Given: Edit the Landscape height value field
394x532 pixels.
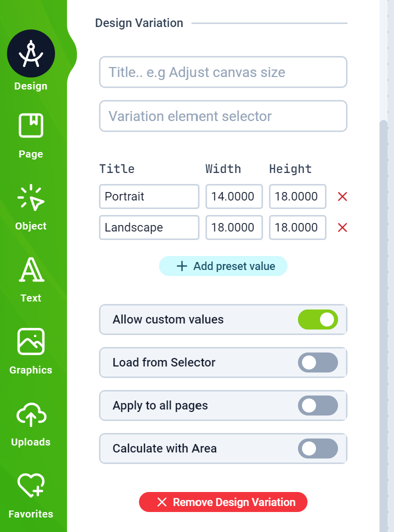Looking at the screenshot, I should [297, 227].
